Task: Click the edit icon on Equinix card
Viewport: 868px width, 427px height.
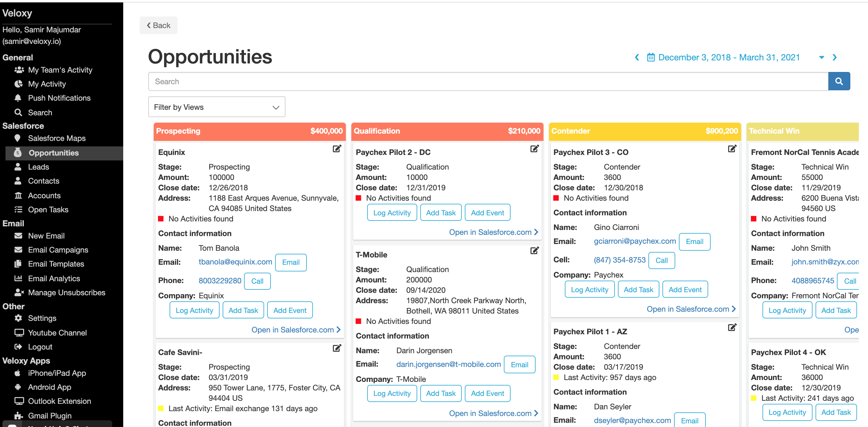Action: point(337,149)
